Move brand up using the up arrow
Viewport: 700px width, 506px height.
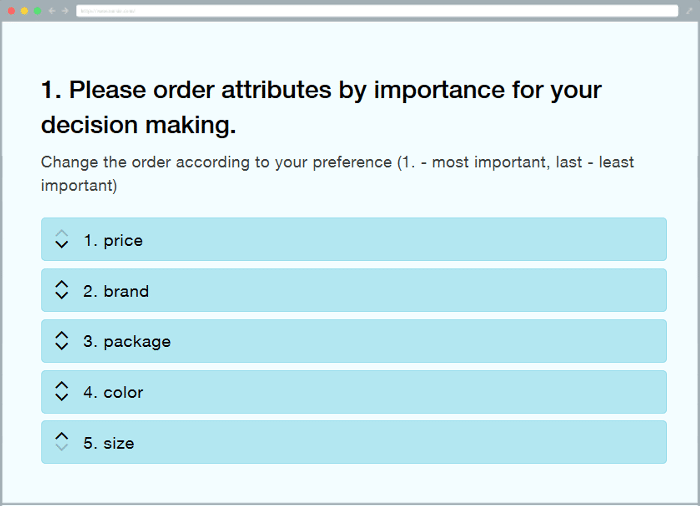(62, 284)
